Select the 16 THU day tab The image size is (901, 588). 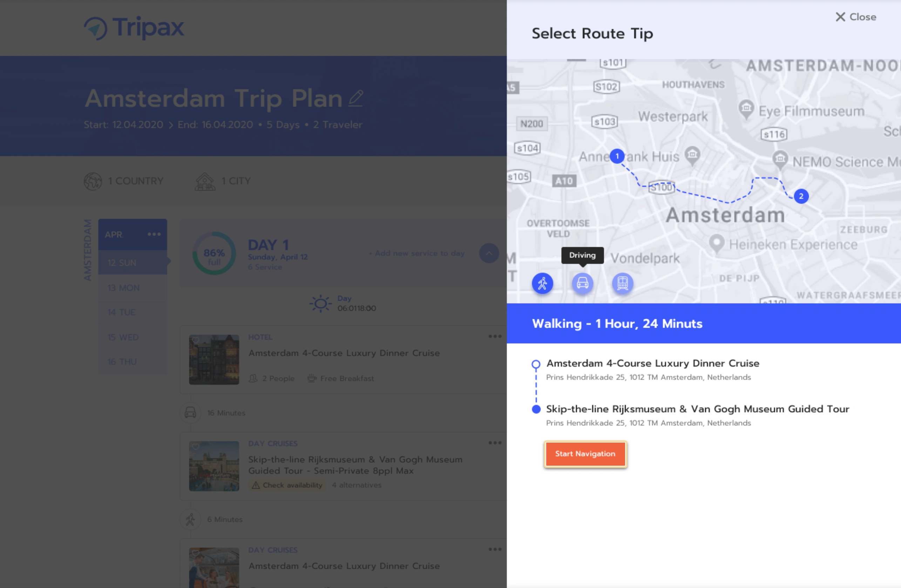coord(133,362)
